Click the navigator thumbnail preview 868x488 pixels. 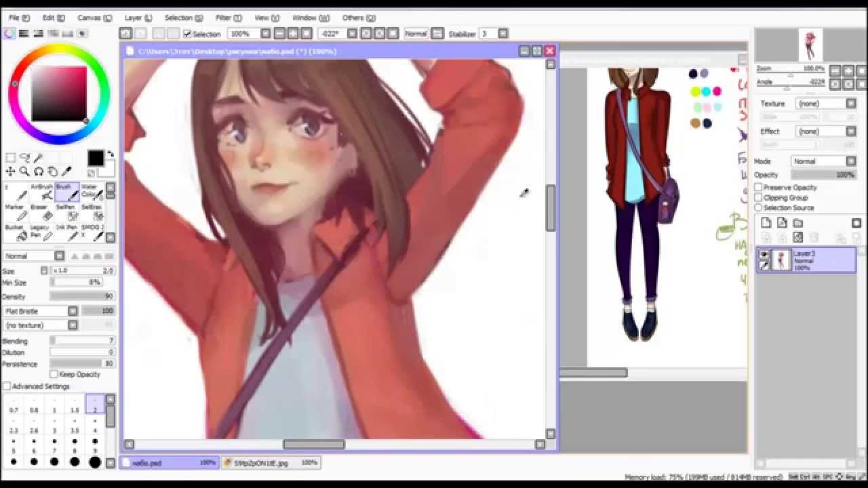[x=810, y=45]
